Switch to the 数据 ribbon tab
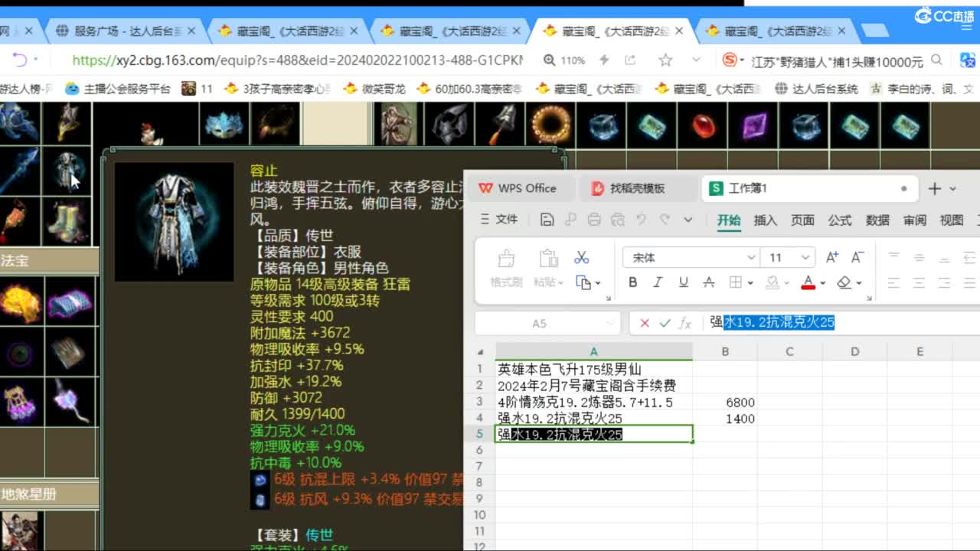Viewport: 980px width, 551px height. tap(877, 220)
